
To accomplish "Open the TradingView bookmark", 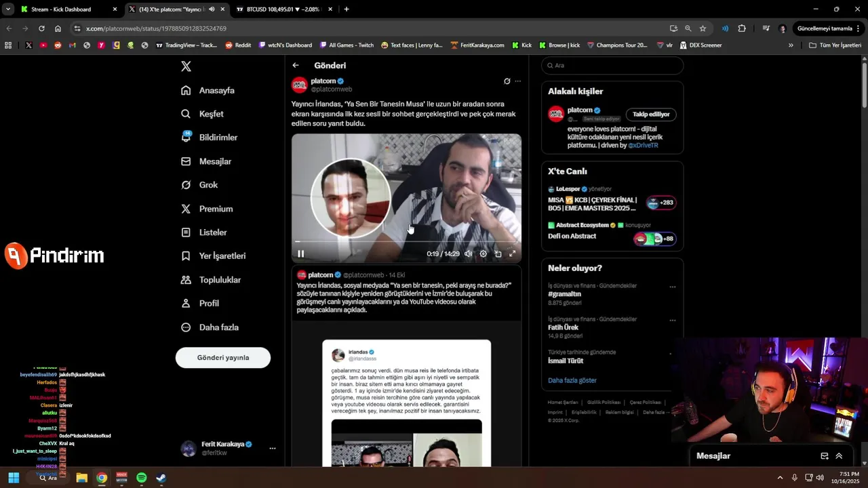I will coord(186,45).
